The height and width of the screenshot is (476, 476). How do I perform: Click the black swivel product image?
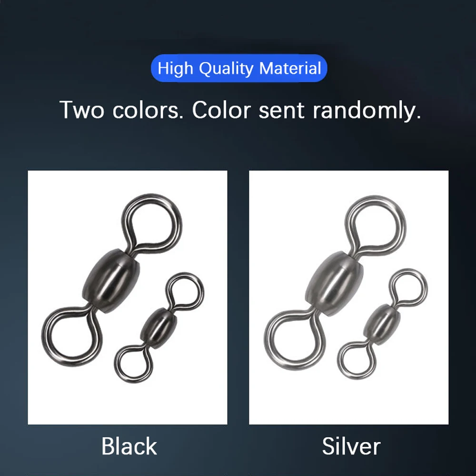click(128, 297)
